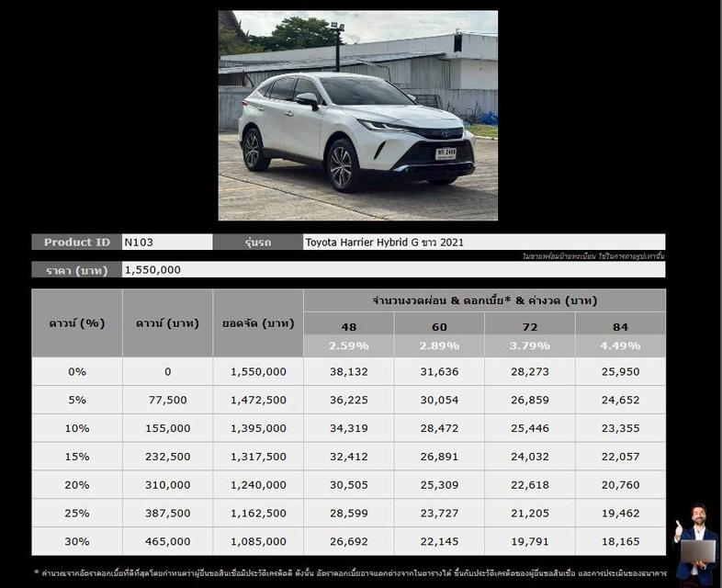Viewport: 722px width, 588px height.
Task: Click the 84 installments column header
Action: click(620, 327)
